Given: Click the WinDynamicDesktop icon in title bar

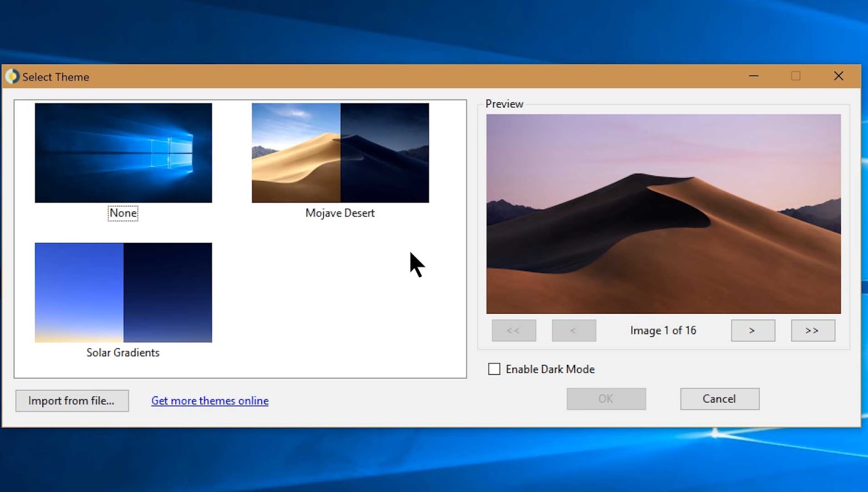Looking at the screenshot, I should (12, 77).
